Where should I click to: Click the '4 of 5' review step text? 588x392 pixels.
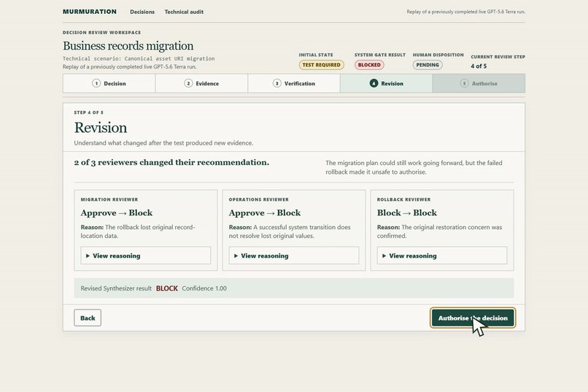coord(479,66)
